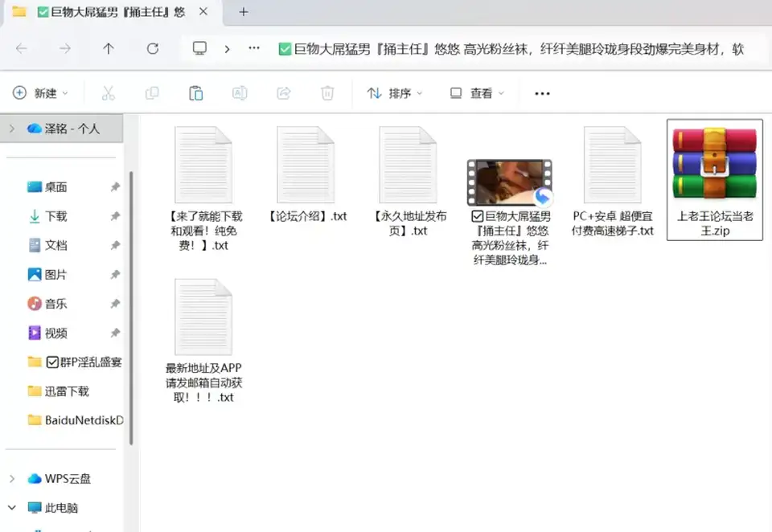This screenshot has height=532, width=772.
Task: Select the video file thumbnail with filmstrip border
Action: click(x=510, y=182)
